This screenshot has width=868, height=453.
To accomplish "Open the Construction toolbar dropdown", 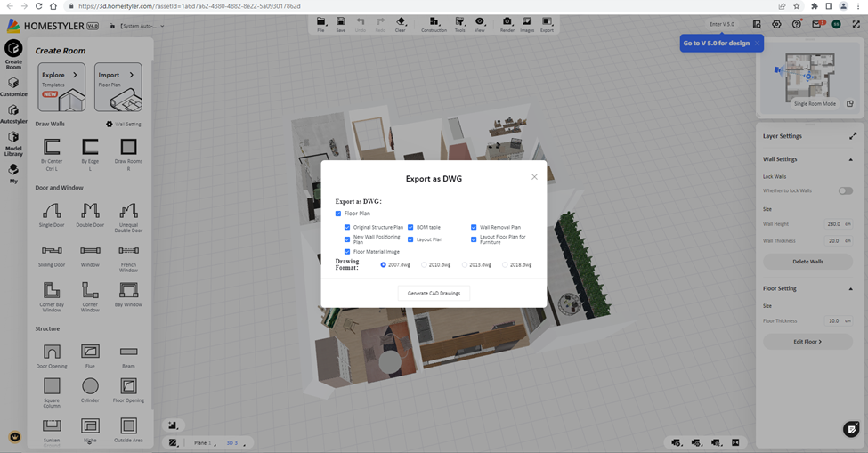I will coord(434,22).
